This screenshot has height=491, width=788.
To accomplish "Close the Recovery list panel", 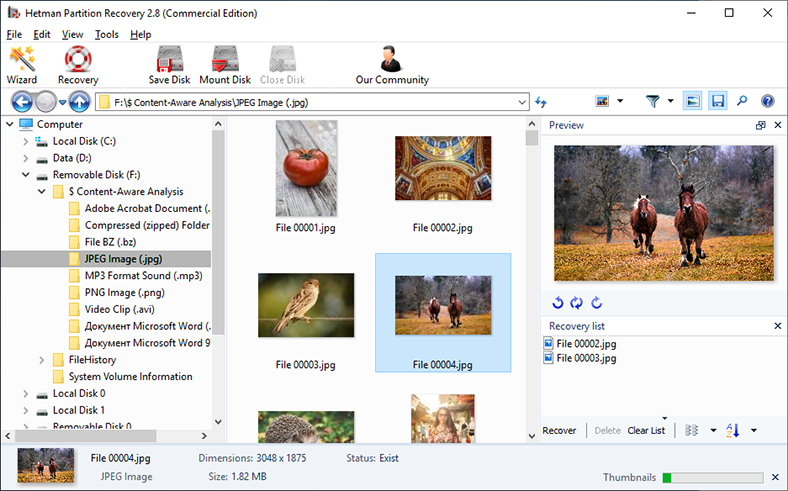I will [777, 326].
